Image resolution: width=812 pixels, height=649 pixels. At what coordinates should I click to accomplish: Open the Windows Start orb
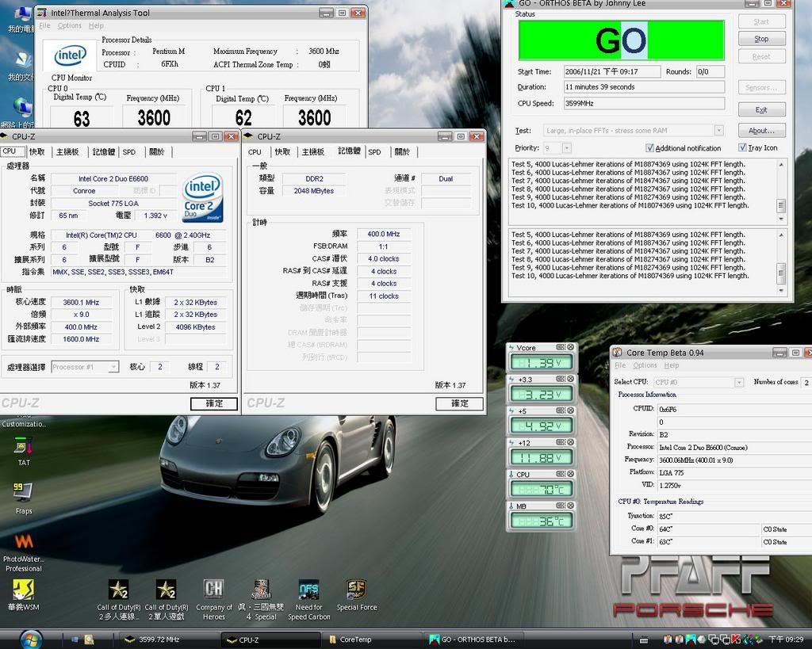31,639
